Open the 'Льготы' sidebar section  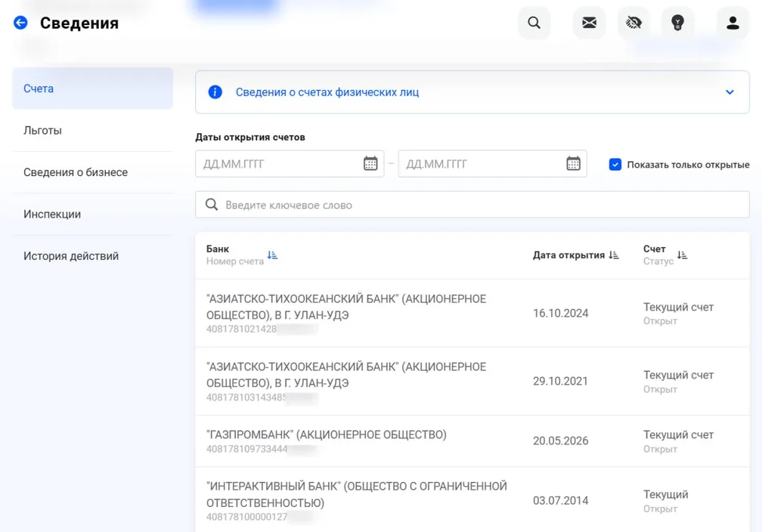[92, 130]
